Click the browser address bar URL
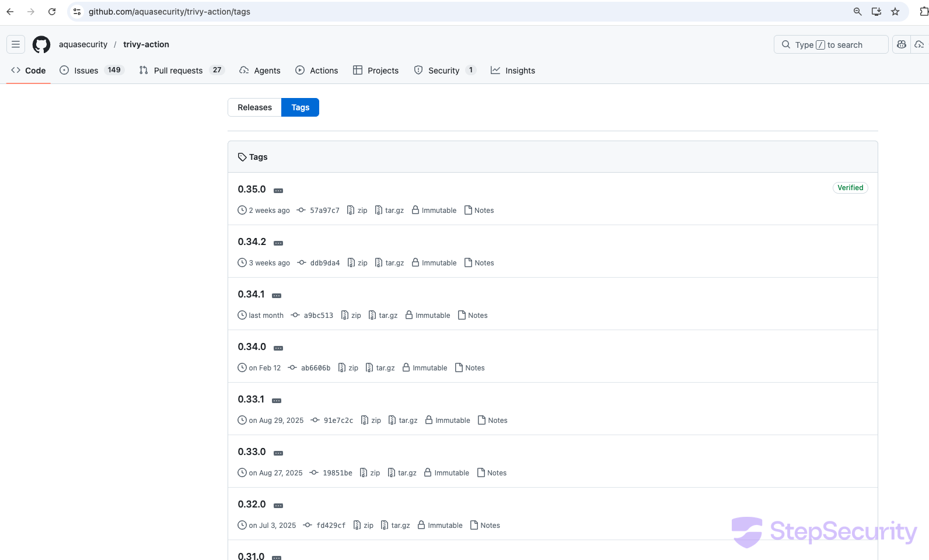 169,12
